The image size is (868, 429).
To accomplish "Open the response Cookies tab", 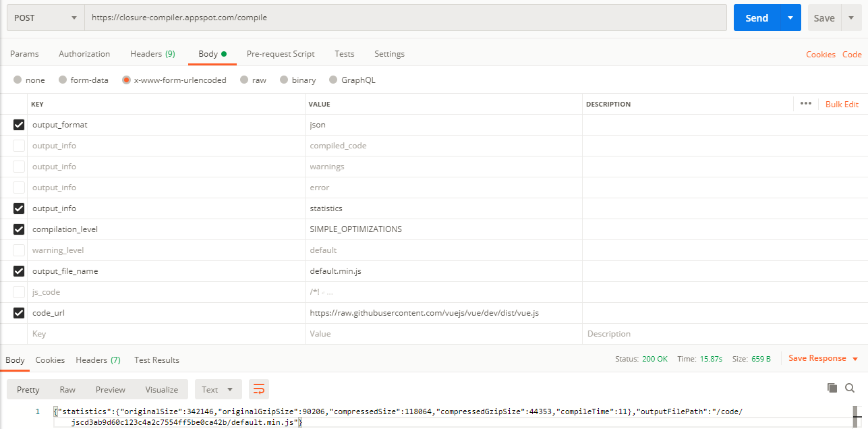I will pyautogui.click(x=50, y=360).
